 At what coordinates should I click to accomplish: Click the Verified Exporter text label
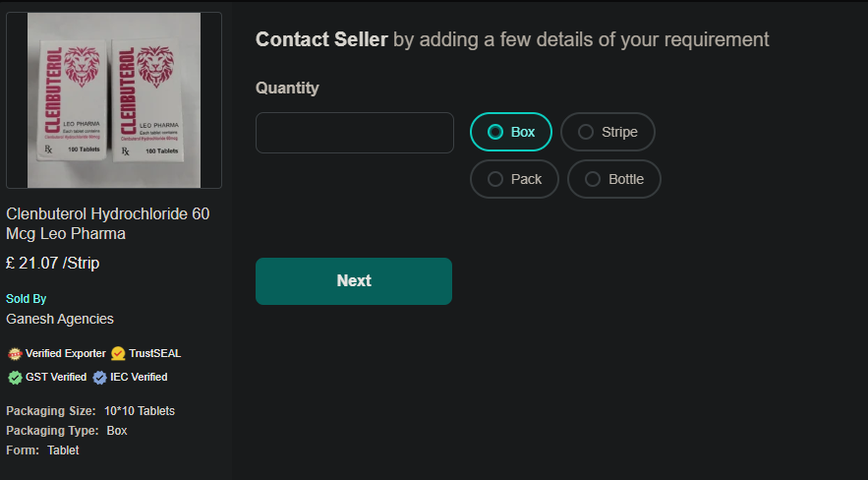tap(65, 353)
